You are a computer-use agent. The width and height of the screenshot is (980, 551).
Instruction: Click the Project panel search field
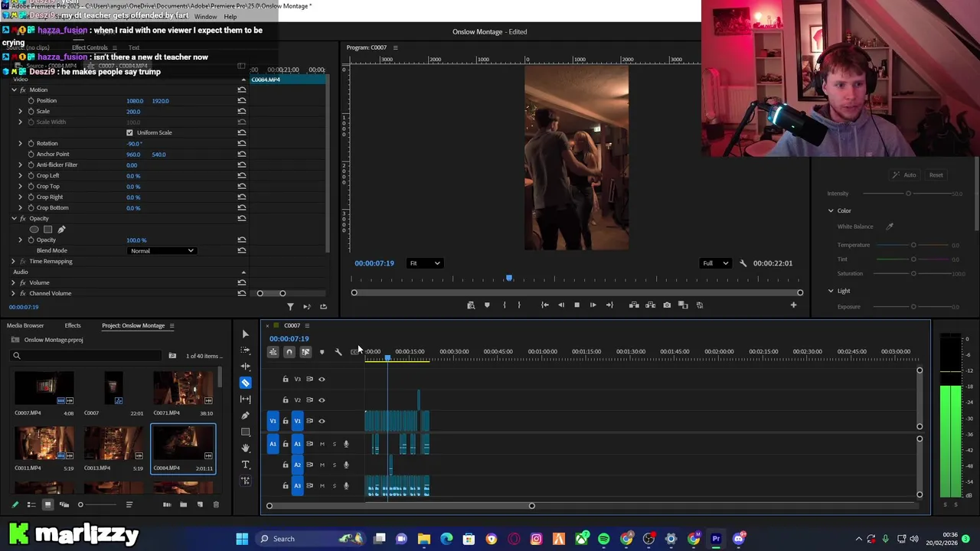(86, 356)
